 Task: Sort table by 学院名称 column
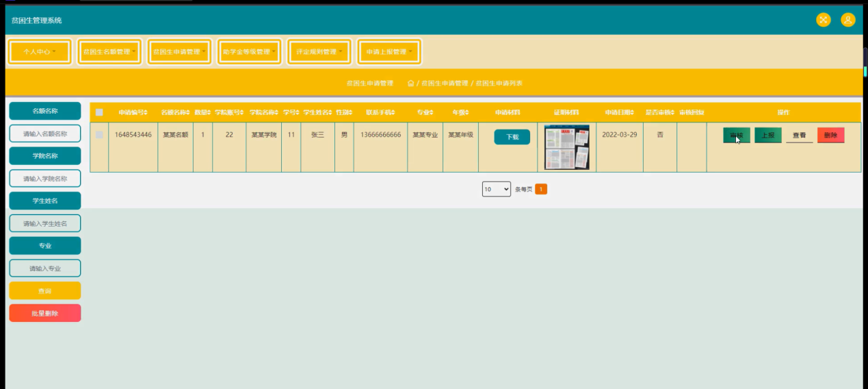pyautogui.click(x=263, y=112)
